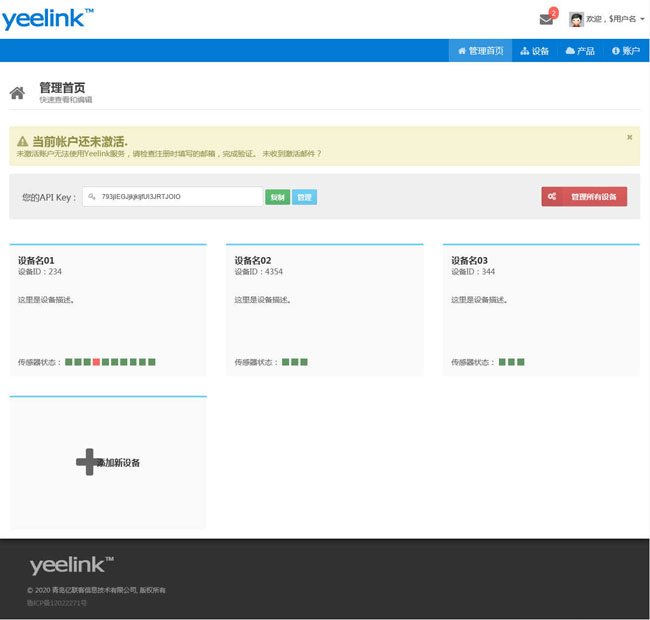This screenshot has height=620, width=650.
Task: Open the 设备 navigation tab
Action: pyautogui.click(x=534, y=51)
